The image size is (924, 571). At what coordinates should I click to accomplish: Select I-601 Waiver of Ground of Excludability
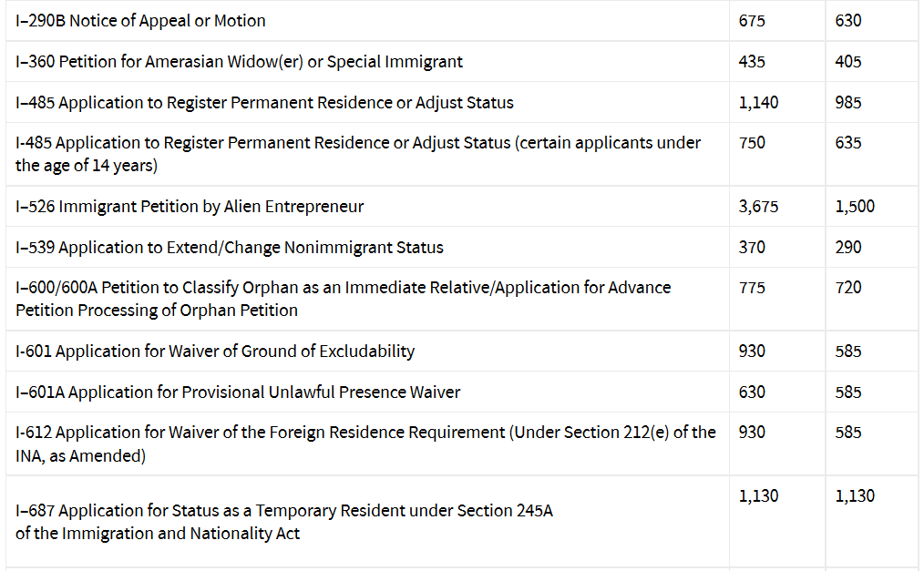tap(215, 351)
